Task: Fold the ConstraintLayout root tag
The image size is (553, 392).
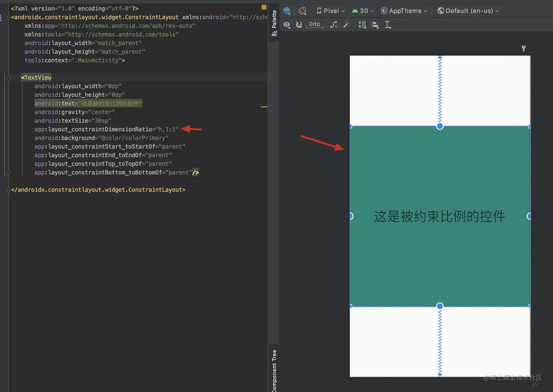Action: pyautogui.click(x=8, y=17)
